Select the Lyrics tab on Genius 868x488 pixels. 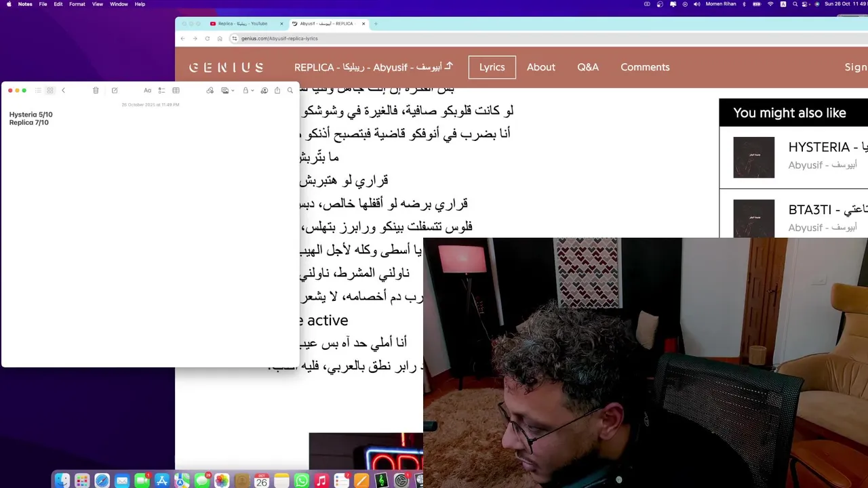tap(492, 67)
